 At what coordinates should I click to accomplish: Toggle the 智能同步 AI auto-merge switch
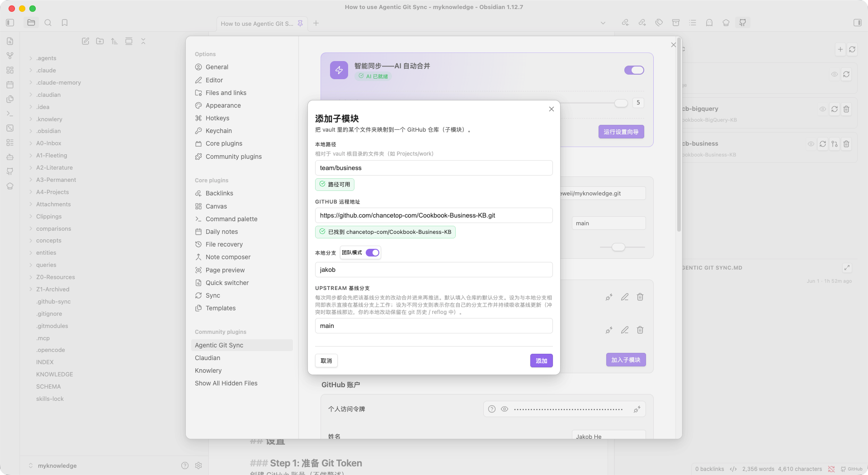634,70
